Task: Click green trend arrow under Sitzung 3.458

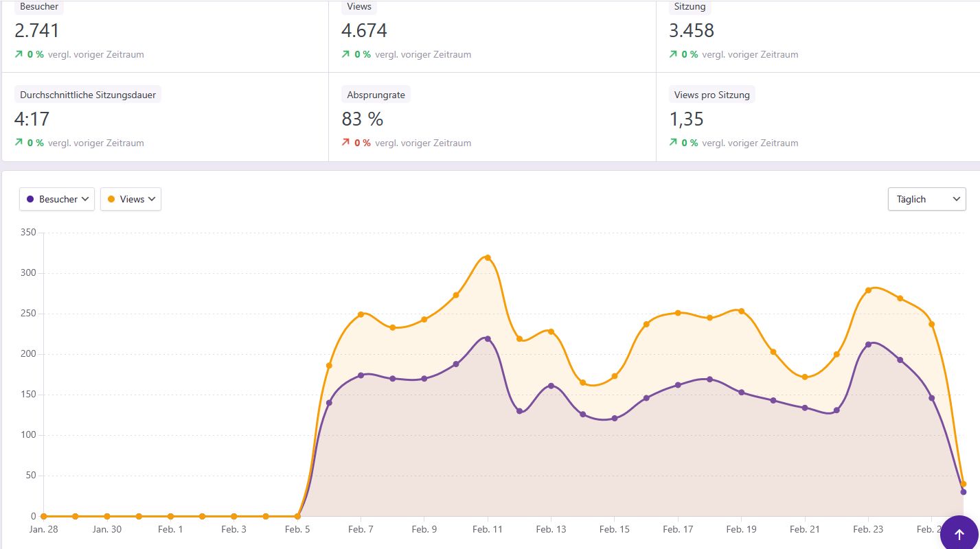Action: [x=673, y=54]
